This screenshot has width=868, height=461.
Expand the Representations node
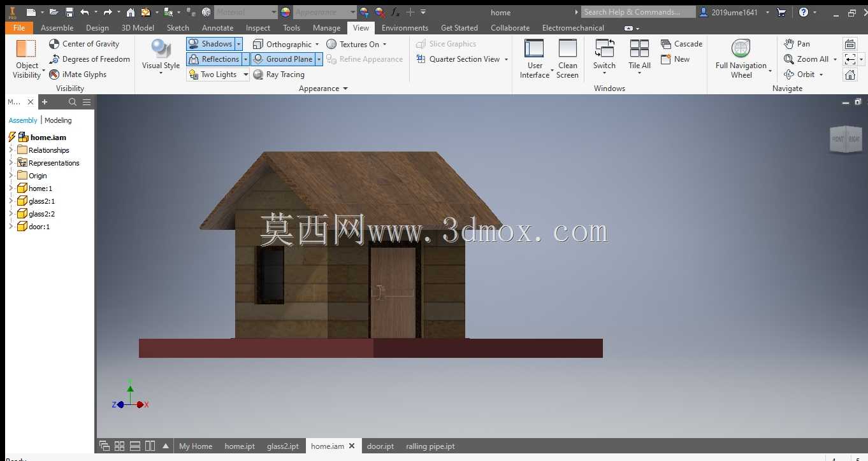point(11,163)
